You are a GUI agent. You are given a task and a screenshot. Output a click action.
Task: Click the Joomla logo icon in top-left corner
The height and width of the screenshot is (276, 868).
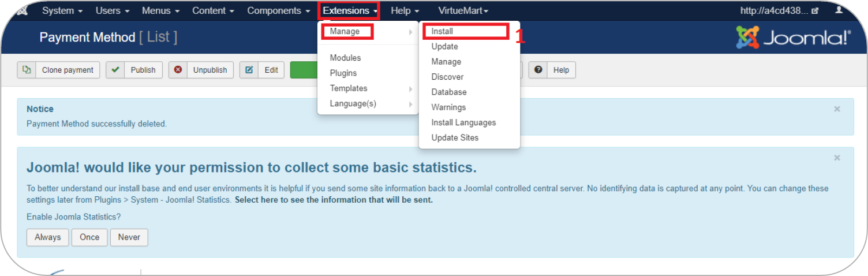[x=22, y=11]
